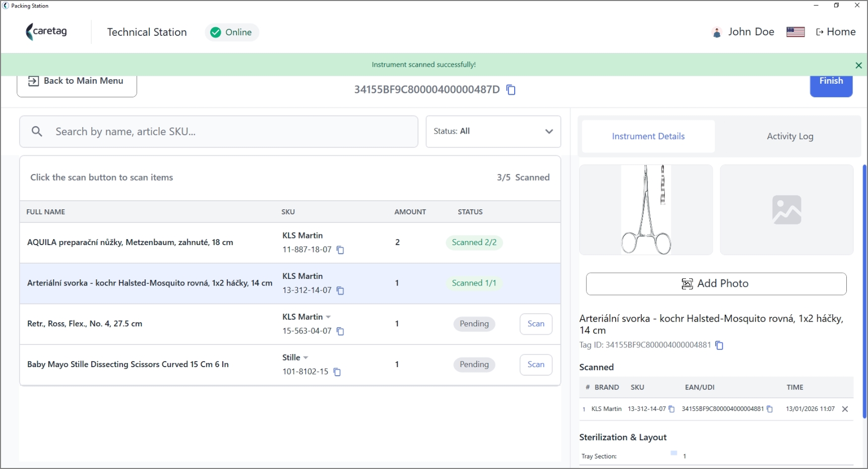
Task: Click the US flag language icon
Action: point(795,32)
